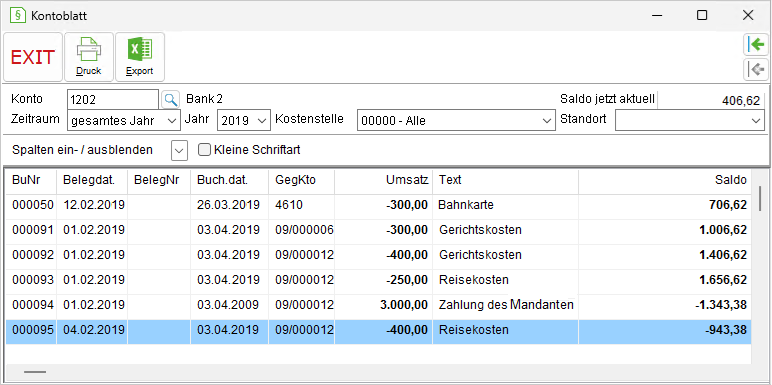Click the Saldo value -1.343,38
Viewport: 772px width, 385px height.
click(x=721, y=305)
